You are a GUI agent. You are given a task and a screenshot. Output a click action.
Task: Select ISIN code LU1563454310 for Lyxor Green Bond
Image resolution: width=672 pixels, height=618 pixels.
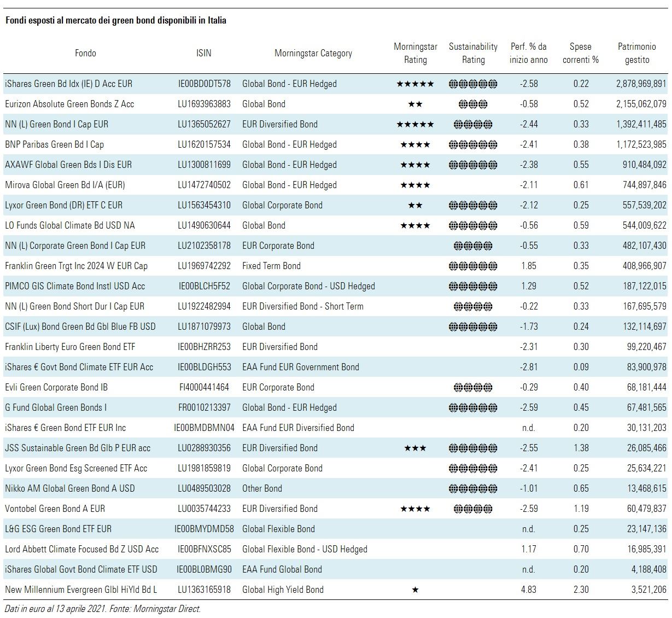click(x=204, y=205)
